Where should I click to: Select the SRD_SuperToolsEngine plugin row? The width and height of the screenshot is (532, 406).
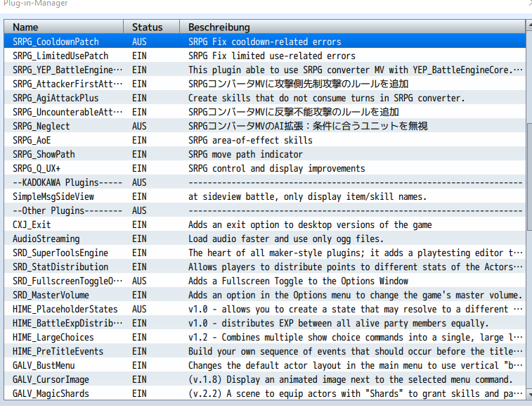click(265, 253)
